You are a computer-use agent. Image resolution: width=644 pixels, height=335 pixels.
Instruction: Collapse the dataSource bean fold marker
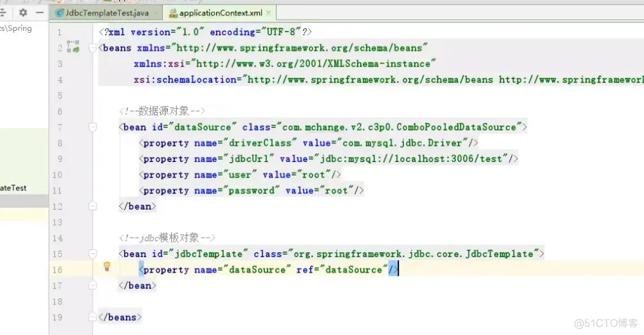pyautogui.click(x=93, y=127)
